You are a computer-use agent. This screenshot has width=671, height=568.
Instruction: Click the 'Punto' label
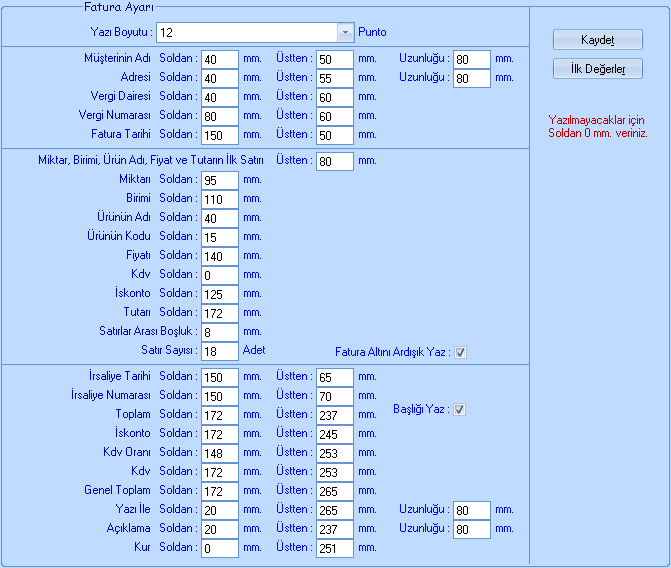click(372, 32)
